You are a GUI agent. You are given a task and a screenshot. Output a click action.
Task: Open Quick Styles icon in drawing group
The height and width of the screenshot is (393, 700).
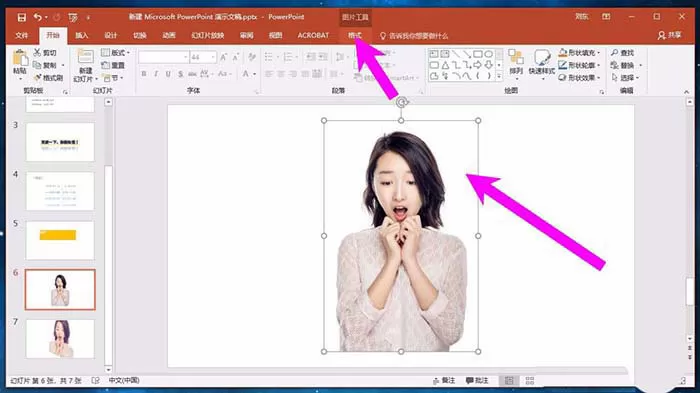(542, 58)
